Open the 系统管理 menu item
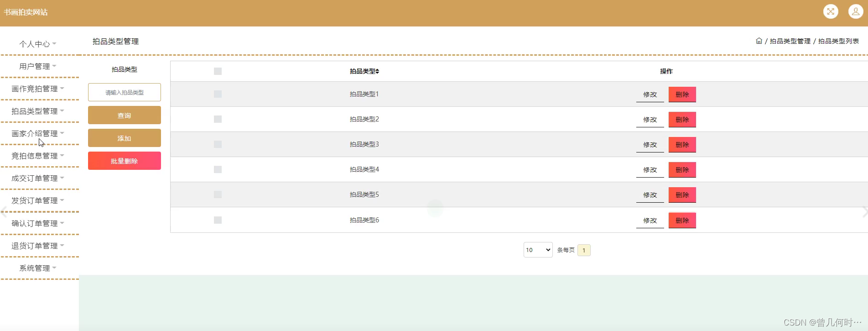868x331 pixels. tap(38, 268)
